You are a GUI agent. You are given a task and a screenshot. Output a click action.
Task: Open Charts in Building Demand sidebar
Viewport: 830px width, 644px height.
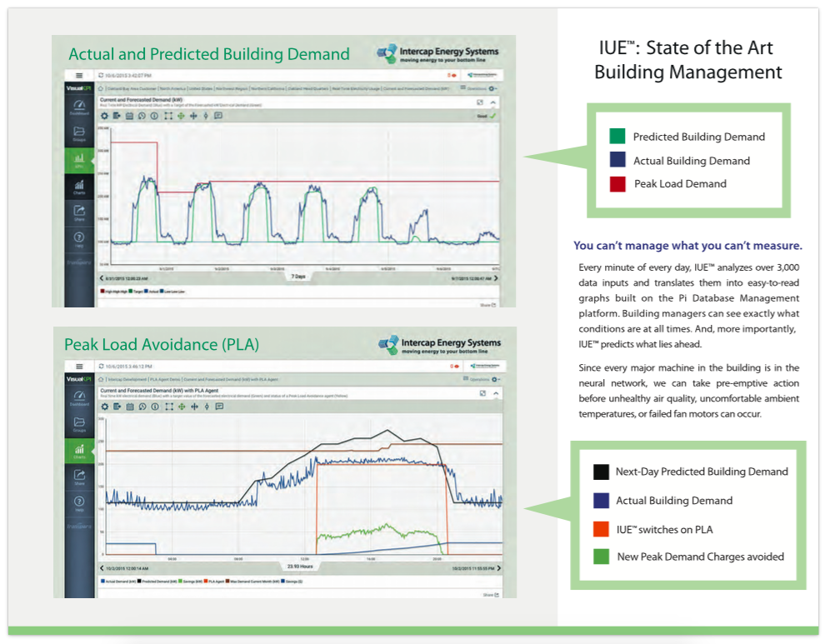tap(79, 187)
